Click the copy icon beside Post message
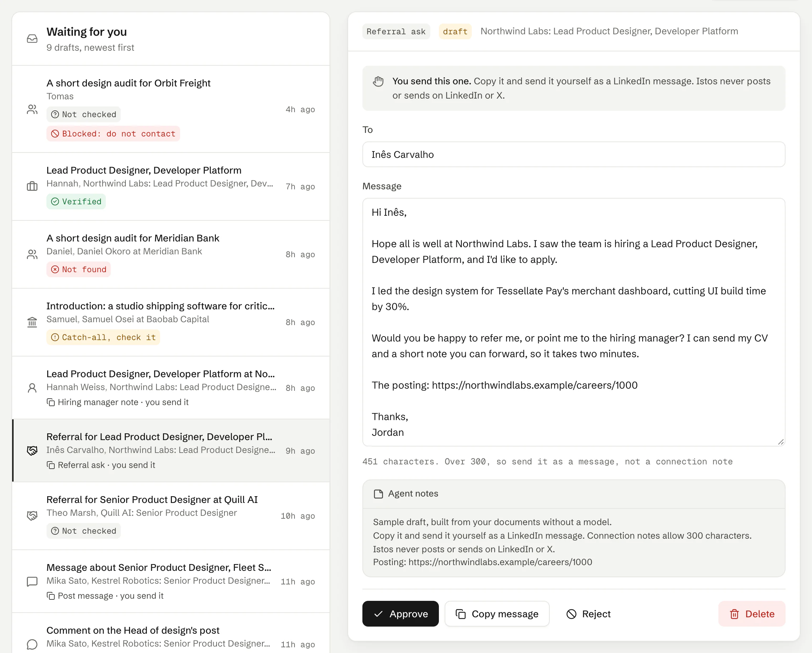The width and height of the screenshot is (812, 653). tap(50, 596)
